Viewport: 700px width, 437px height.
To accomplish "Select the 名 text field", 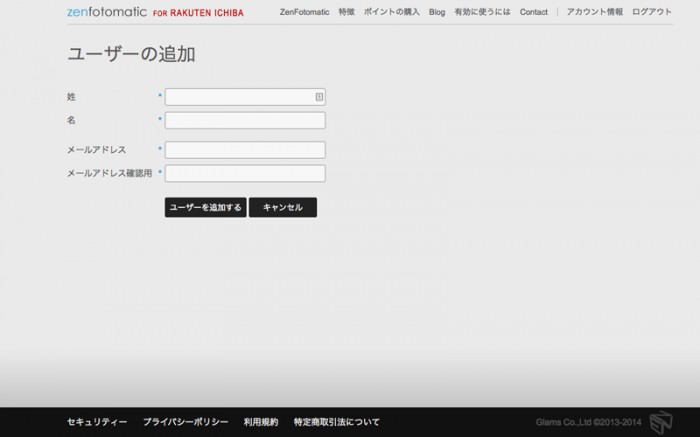I will coord(245,120).
